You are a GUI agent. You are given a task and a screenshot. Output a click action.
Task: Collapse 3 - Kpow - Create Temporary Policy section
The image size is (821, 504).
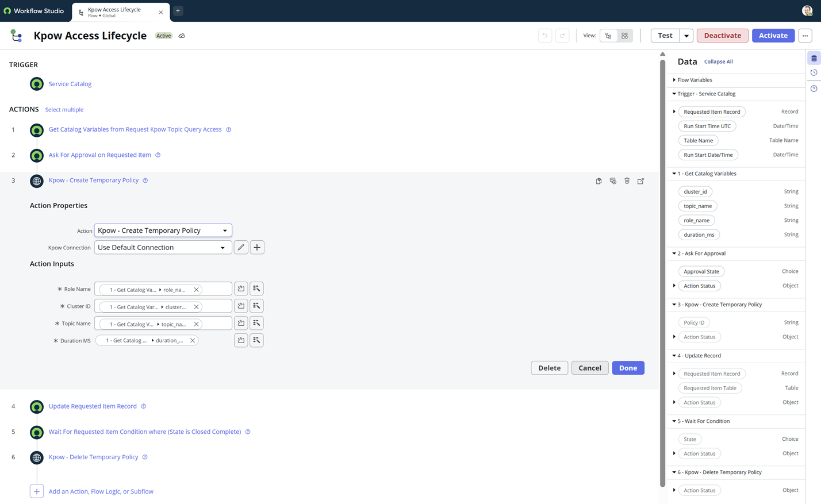[x=674, y=305]
